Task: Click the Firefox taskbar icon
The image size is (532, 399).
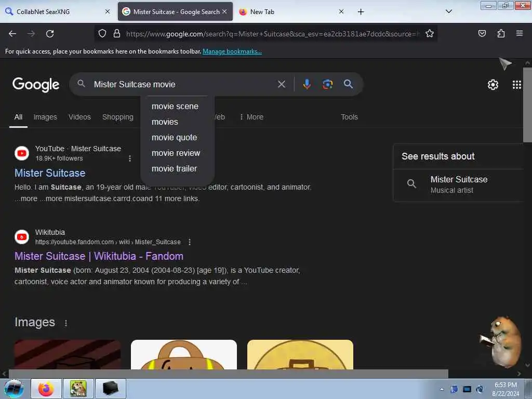Action: tap(46, 389)
